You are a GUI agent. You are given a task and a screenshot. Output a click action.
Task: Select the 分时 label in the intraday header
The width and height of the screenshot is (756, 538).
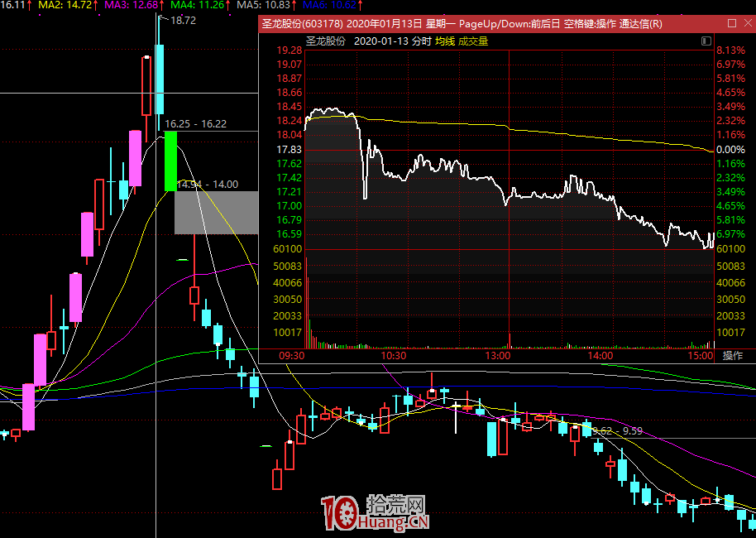click(x=421, y=41)
